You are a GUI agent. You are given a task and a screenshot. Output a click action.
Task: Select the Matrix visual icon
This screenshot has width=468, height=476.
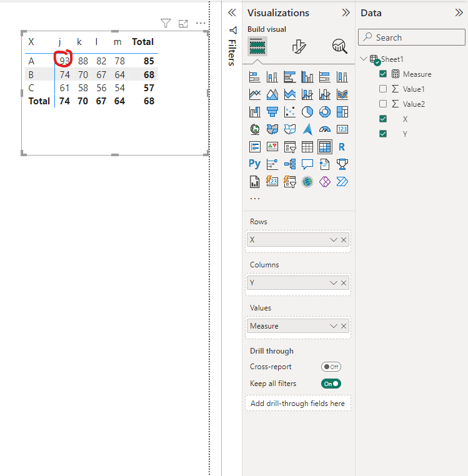[325, 147]
